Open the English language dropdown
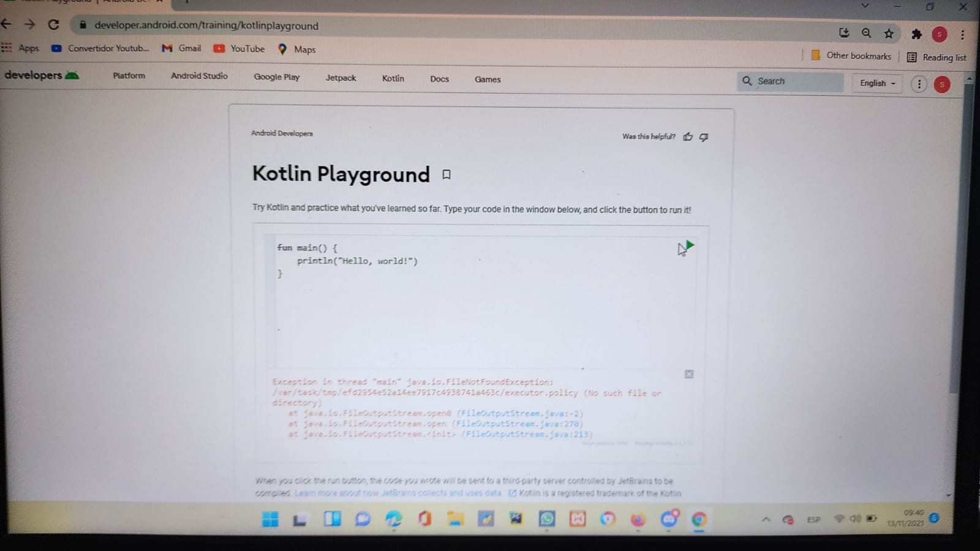980x551 pixels. coord(876,83)
